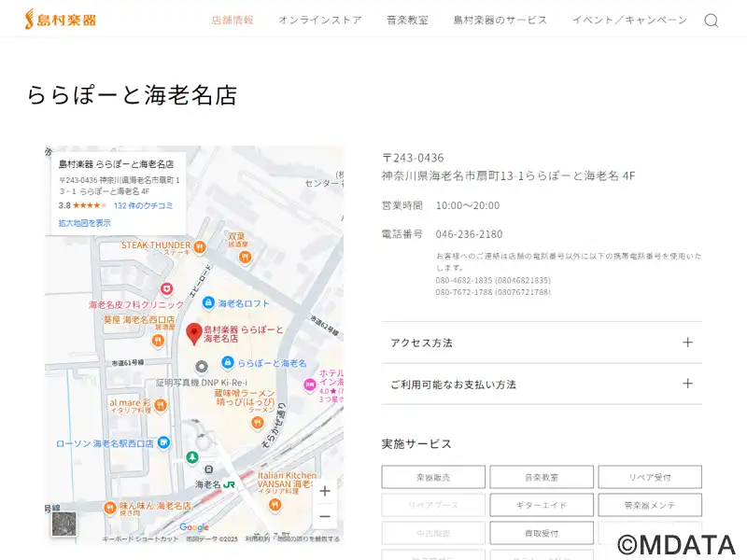Zoom out the map with the minus button
The width and height of the screenshot is (747, 560).
click(325, 517)
